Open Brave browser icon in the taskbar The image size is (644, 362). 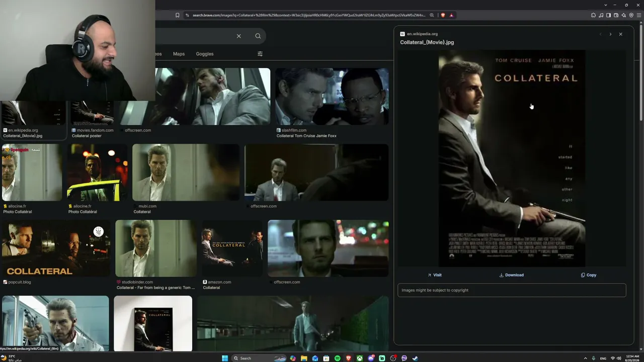[349, 358]
